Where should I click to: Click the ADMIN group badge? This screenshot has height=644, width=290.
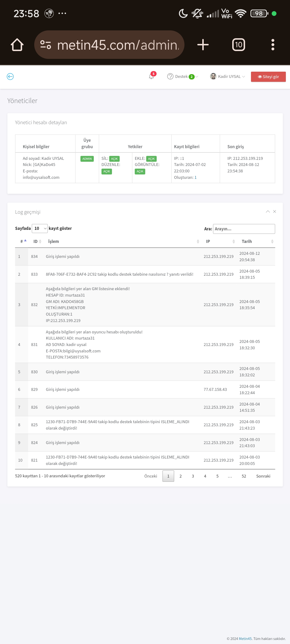(x=87, y=159)
